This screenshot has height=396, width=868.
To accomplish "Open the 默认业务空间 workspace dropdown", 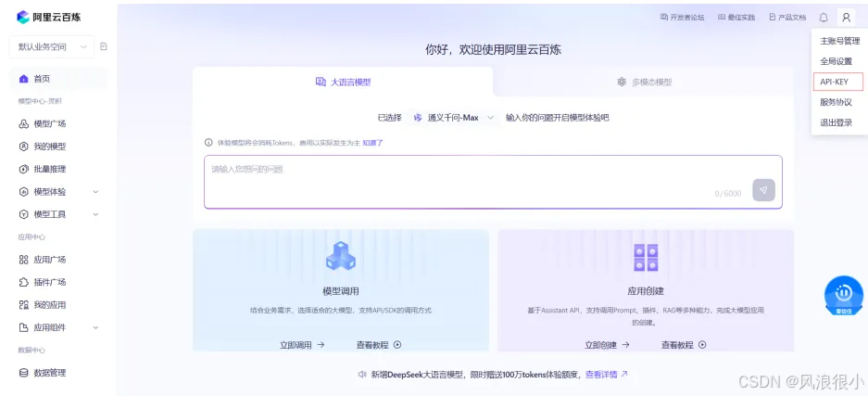I will coord(52,47).
